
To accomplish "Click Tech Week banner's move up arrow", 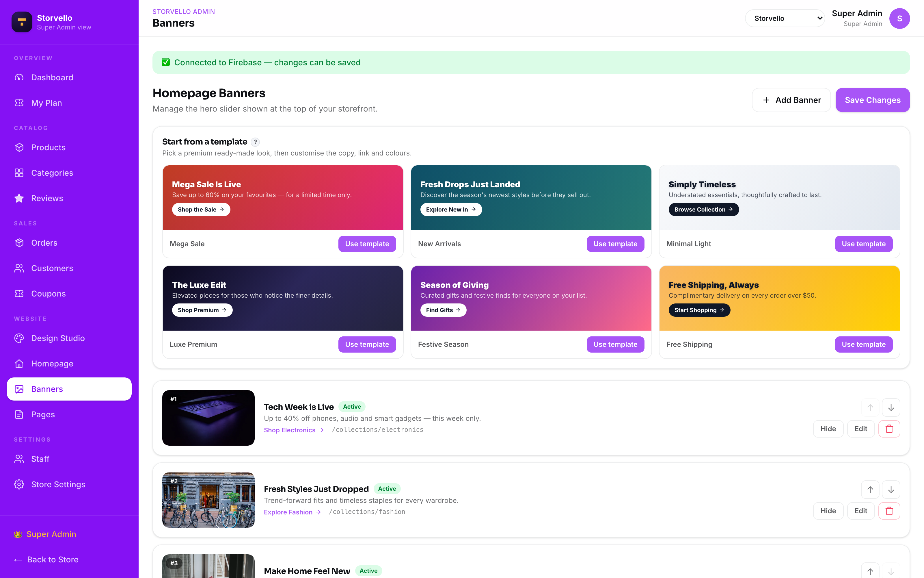I will [x=870, y=407].
